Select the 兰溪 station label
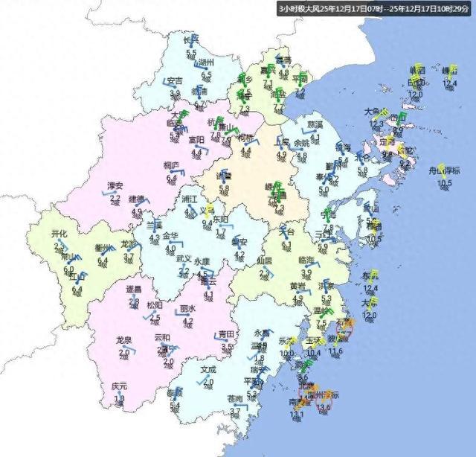This screenshot has width=476, height=457. pos(155,226)
